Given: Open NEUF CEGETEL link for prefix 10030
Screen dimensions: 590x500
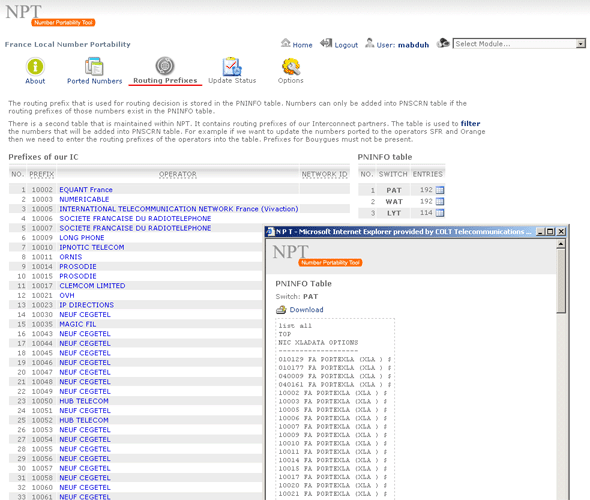Looking at the screenshot, I should (x=85, y=315).
